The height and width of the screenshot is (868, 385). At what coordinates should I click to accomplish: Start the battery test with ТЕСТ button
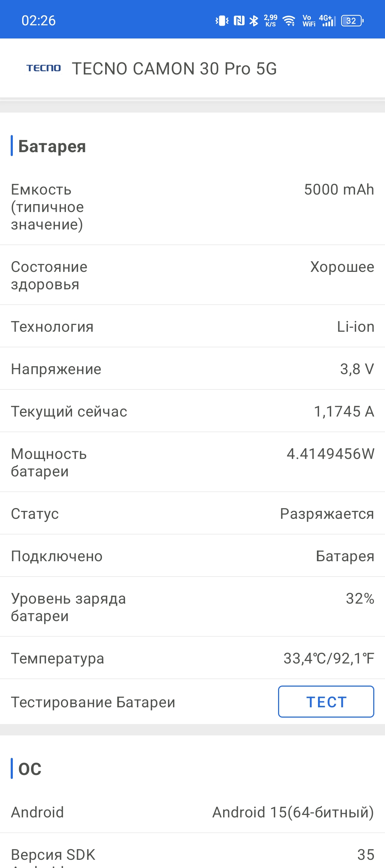tap(326, 702)
